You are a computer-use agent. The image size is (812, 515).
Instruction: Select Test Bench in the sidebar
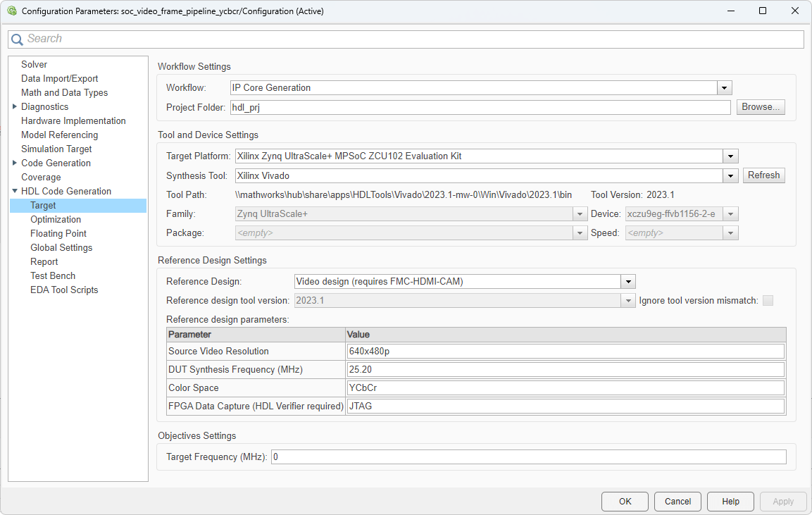[x=53, y=275]
